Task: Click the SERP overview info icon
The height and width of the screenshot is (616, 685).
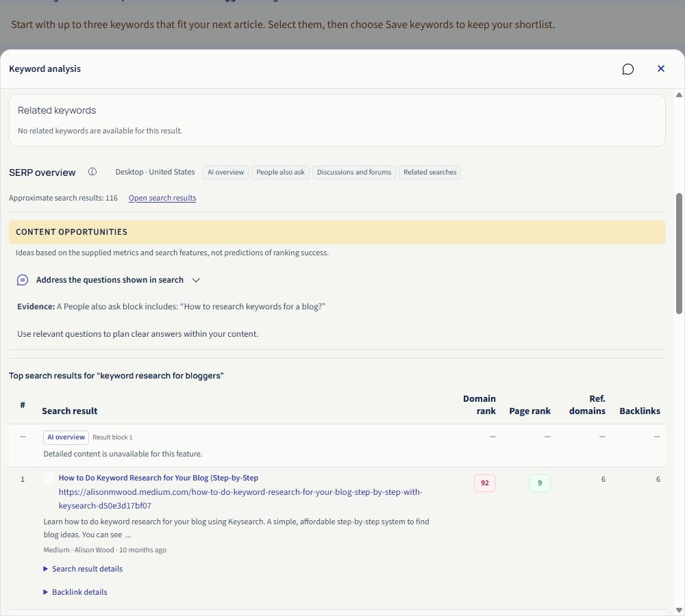Action: click(92, 172)
